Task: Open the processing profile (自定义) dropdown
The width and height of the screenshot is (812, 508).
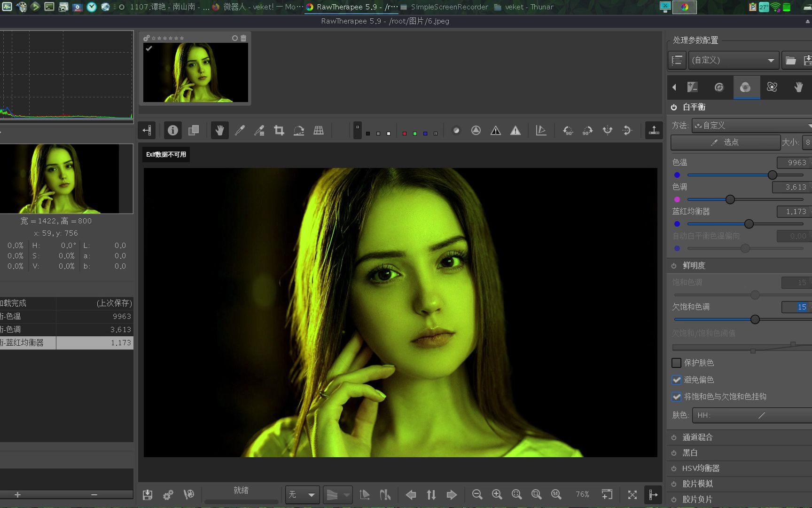Action: point(733,60)
